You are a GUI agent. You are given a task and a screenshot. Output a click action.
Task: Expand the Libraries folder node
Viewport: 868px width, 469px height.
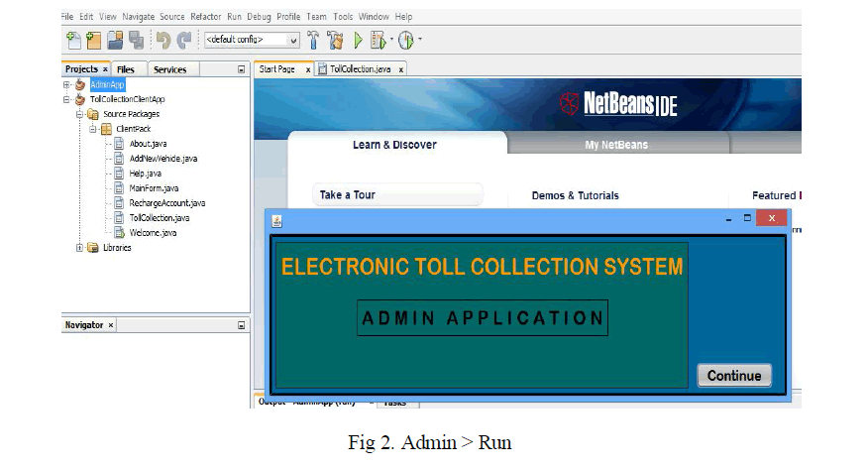[79, 248]
